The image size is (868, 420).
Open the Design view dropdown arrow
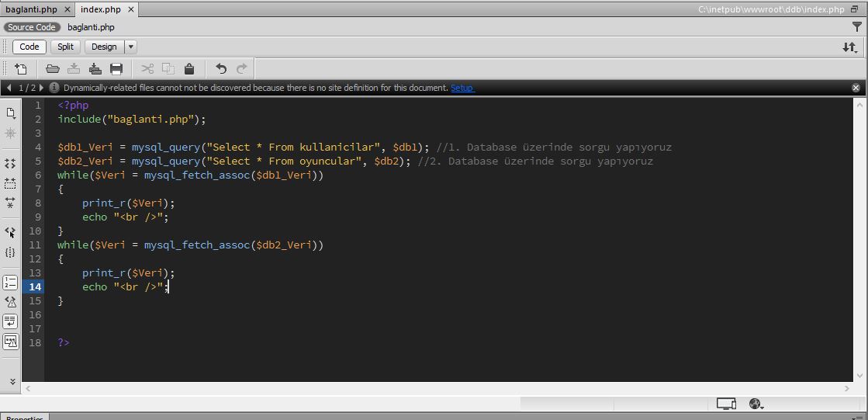130,47
